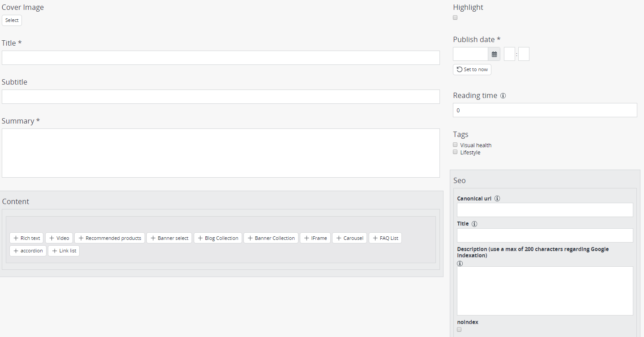Focus the Summary text area
Screen dimensions: 644x337
pos(221,153)
